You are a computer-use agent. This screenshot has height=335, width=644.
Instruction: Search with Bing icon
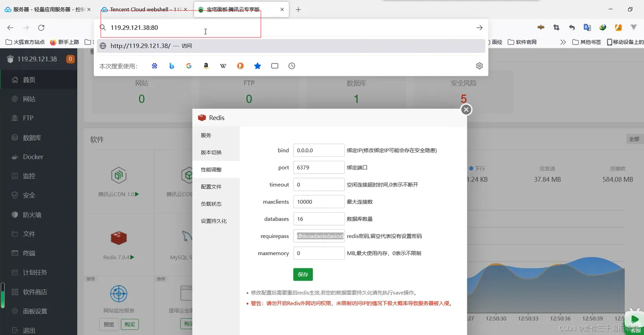[172, 66]
